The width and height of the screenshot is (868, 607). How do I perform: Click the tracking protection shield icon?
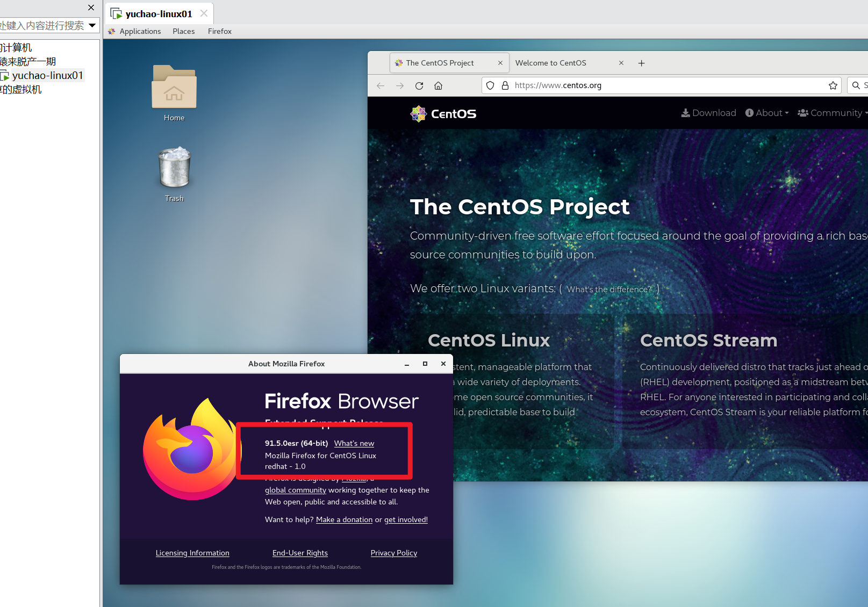(490, 85)
